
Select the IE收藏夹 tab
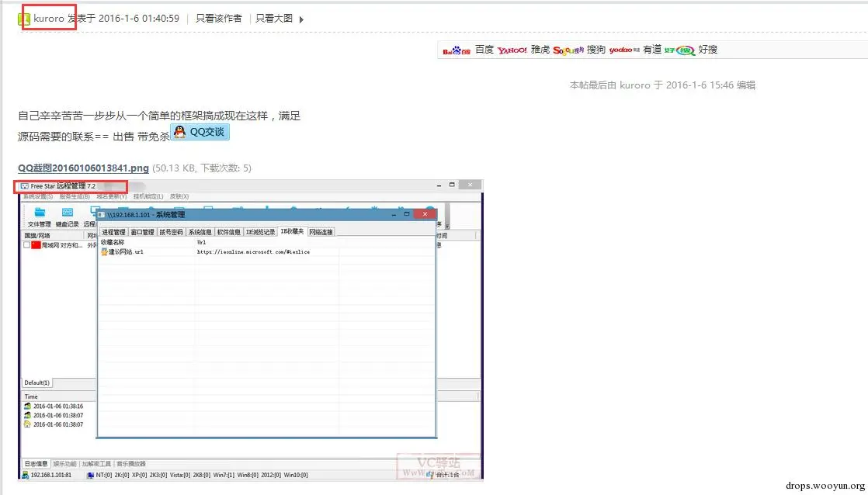(x=292, y=231)
